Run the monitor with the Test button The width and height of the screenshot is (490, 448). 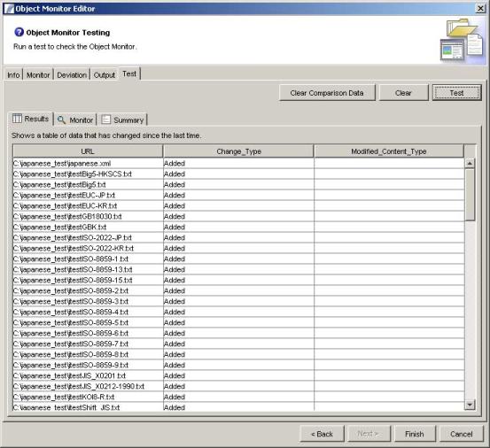456,93
